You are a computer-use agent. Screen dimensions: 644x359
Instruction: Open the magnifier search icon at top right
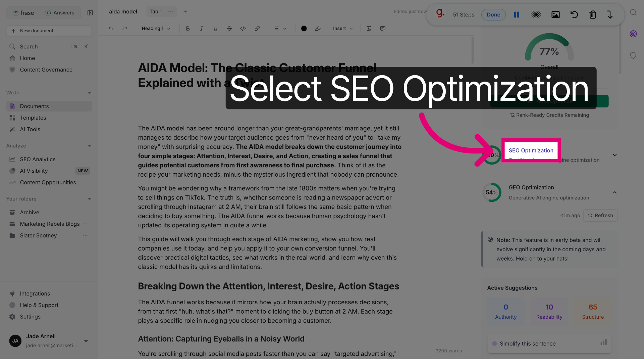pyautogui.click(x=633, y=12)
